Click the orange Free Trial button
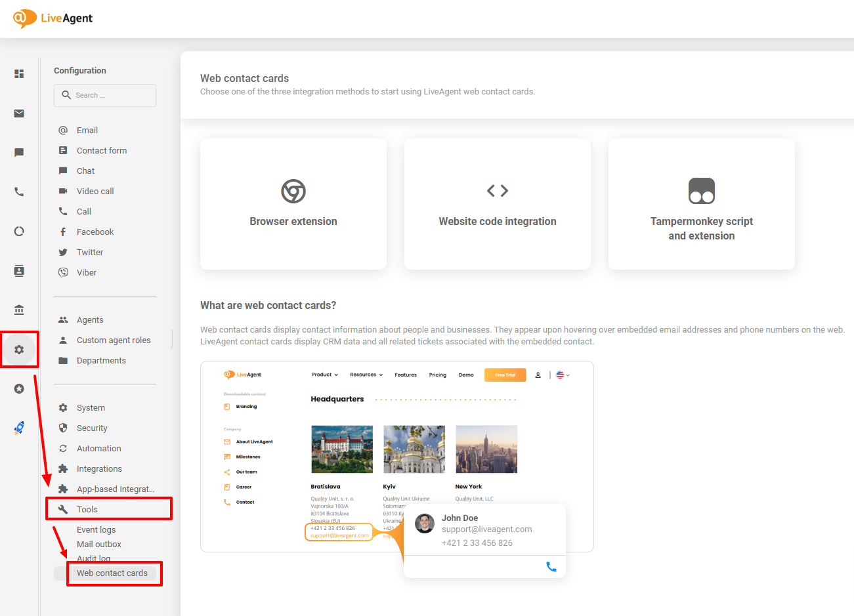This screenshot has height=616, width=854. tap(505, 375)
